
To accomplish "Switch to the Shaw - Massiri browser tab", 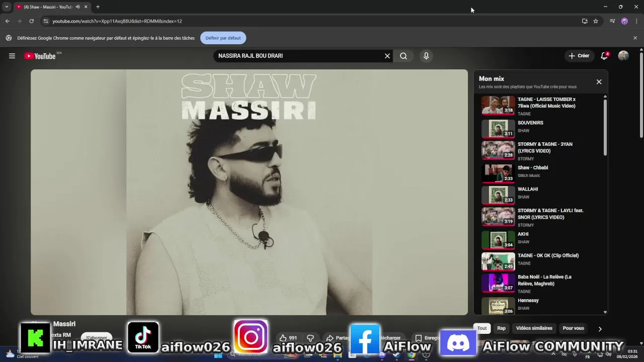I will (x=48, y=7).
